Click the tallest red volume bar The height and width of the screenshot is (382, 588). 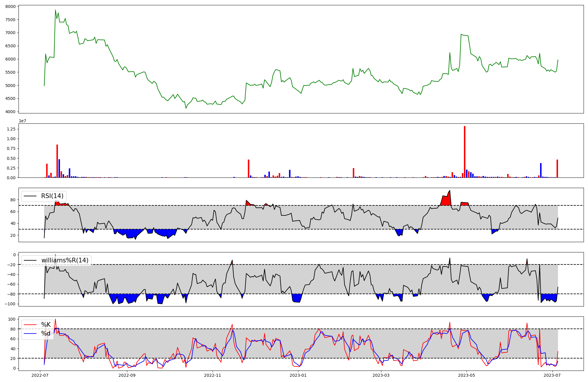(x=465, y=152)
